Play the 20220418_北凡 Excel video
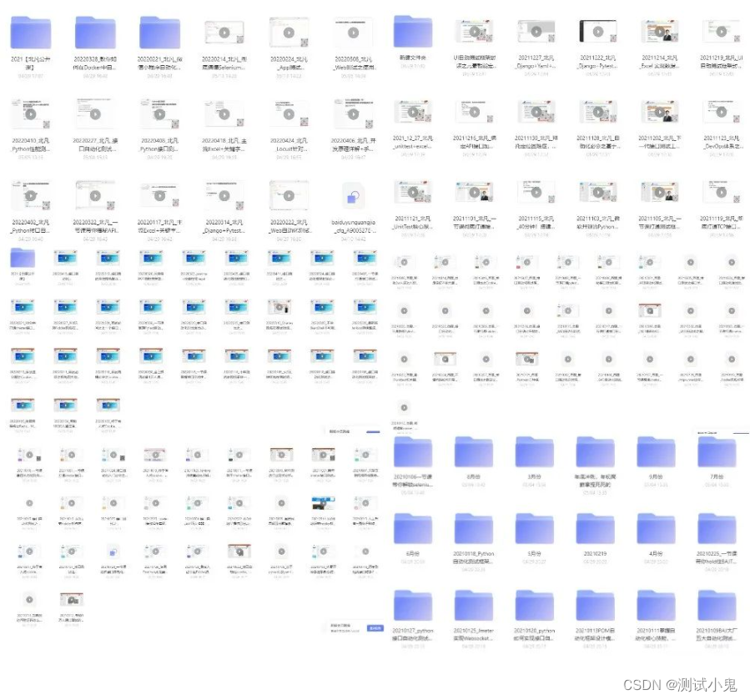 (224, 114)
